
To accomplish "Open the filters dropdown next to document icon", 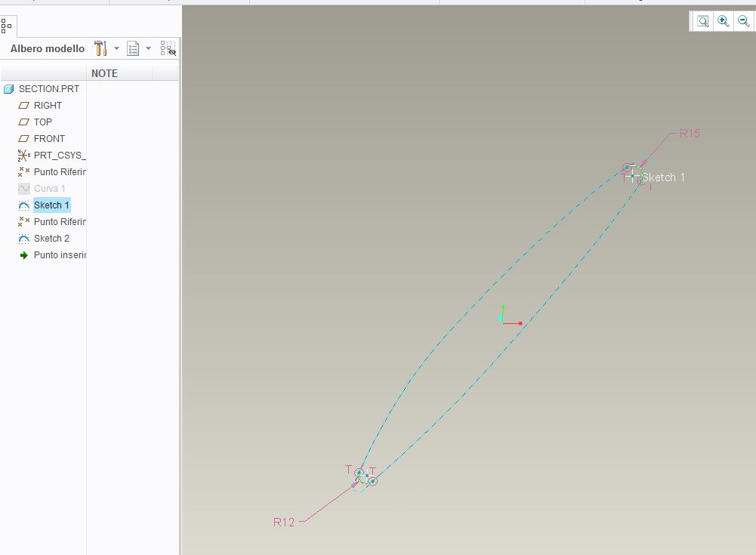I will click(148, 48).
